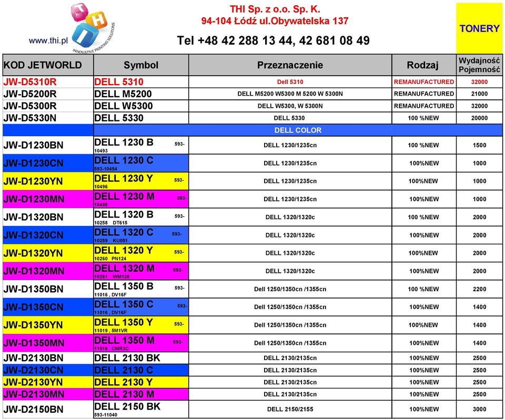Click the DELL 1230 M symbol cell
Image resolution: width=505 pixels, height=420 pixels.
[141, 199]
